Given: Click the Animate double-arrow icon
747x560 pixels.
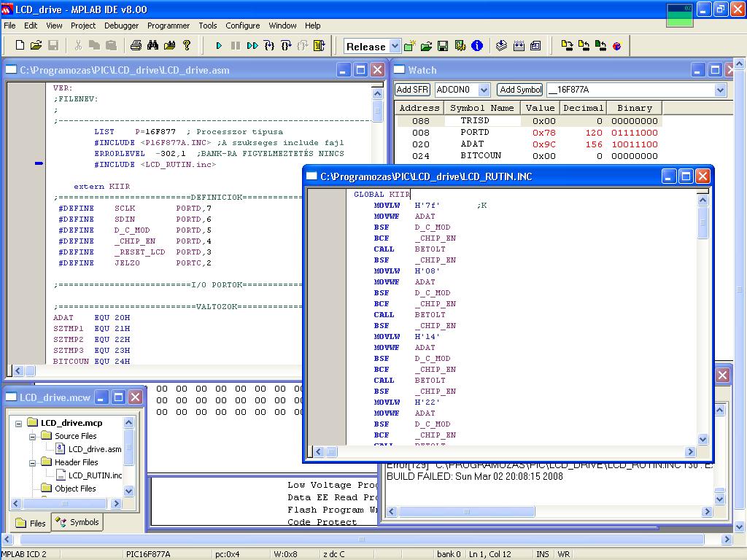Looking at the screenshot, I should point(252,45).
